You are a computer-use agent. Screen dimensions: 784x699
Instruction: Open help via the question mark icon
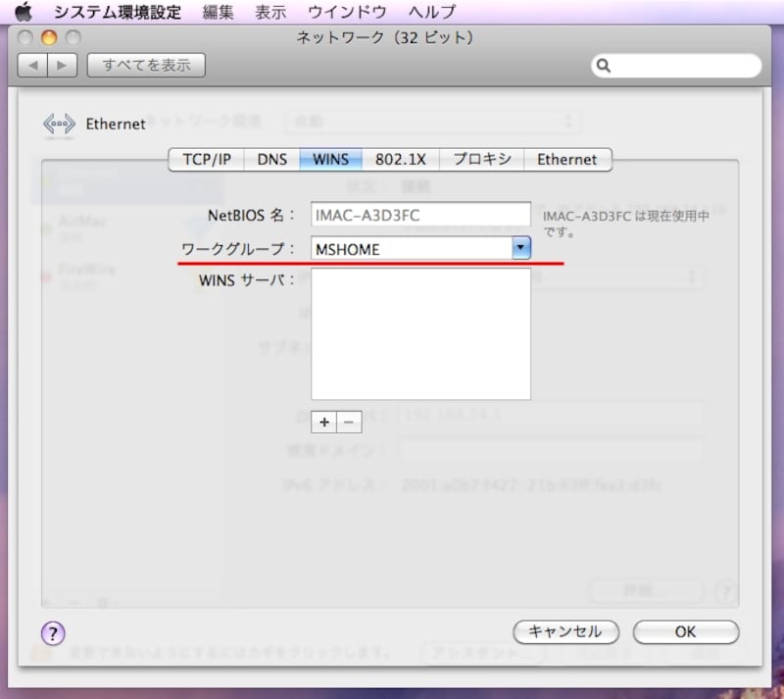pos(51,633)
